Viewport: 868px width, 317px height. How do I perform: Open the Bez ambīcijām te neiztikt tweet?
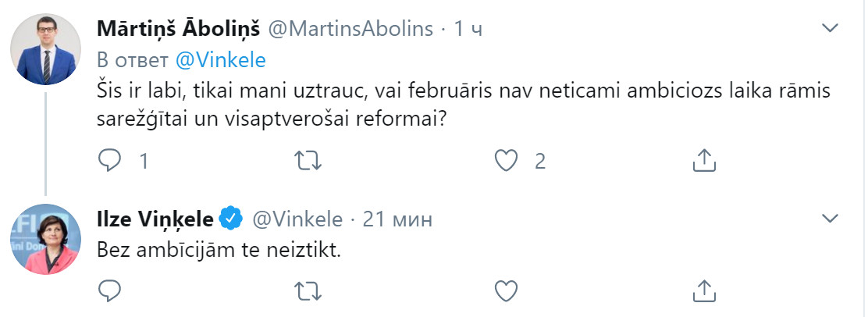pyautogui.click(x=218, y=250)
